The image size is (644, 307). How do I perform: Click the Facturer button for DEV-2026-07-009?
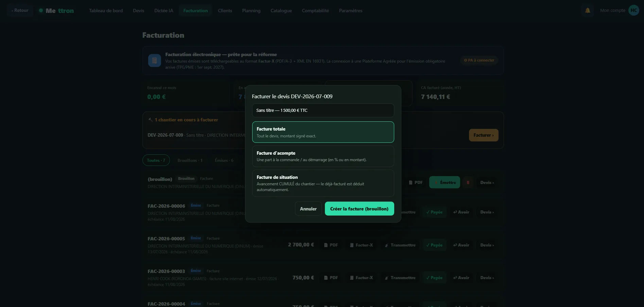click(x=484, y=135)
